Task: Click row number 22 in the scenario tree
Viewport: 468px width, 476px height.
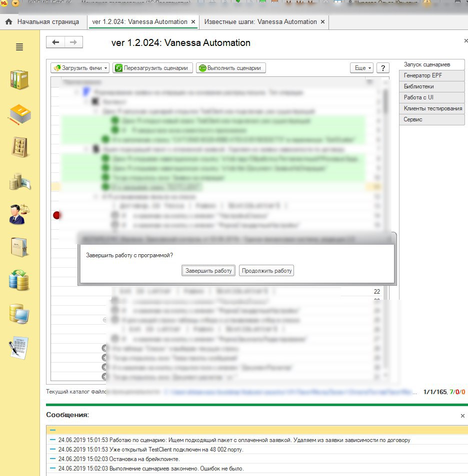Action: pyautogui.click(x=377, y=291)
